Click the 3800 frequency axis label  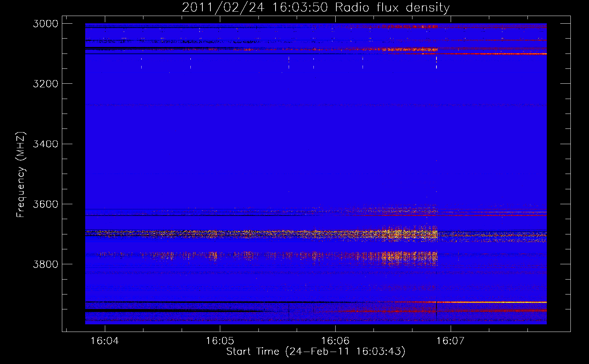(x=46, y=264)
